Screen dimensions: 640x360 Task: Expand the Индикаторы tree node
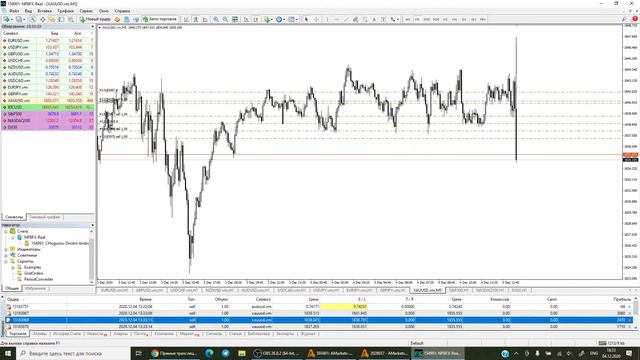point(6,249)
